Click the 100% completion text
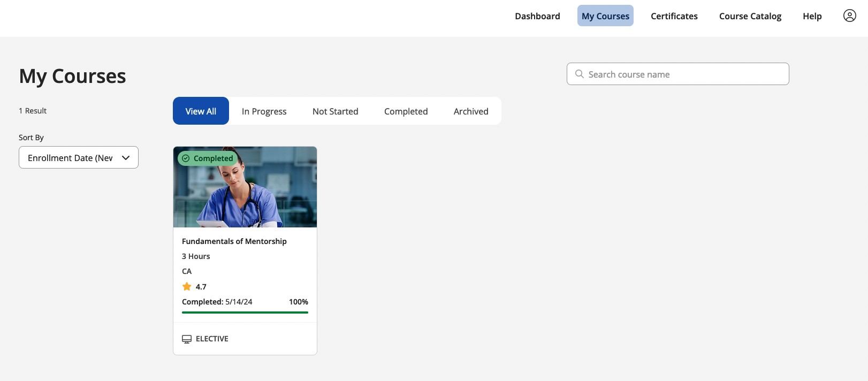This screenshot has width=868, height=381. click(299, 302)
